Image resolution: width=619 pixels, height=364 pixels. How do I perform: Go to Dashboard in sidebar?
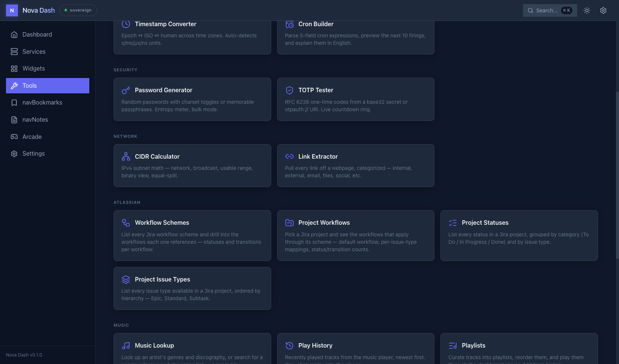pos(47,35)
